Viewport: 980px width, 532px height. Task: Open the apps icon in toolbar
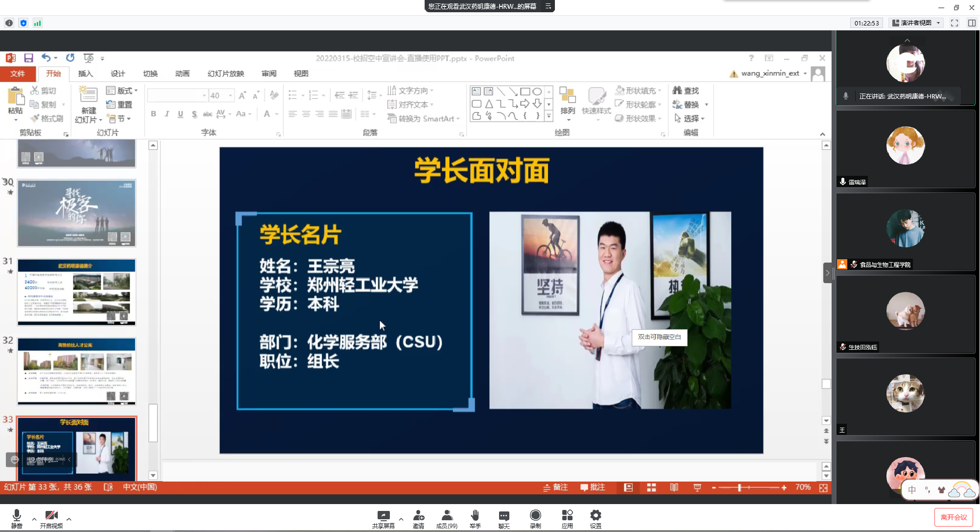[x=567, y=516]
